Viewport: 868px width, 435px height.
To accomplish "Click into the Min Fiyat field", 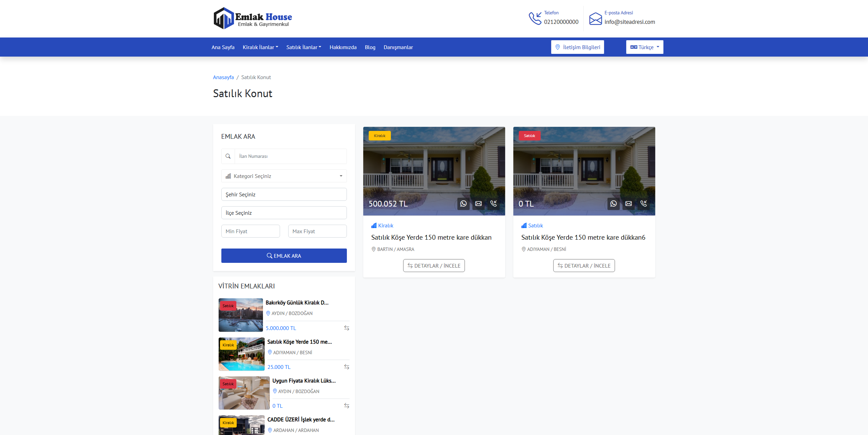I will pyautogui.click(x=250, y=231).
